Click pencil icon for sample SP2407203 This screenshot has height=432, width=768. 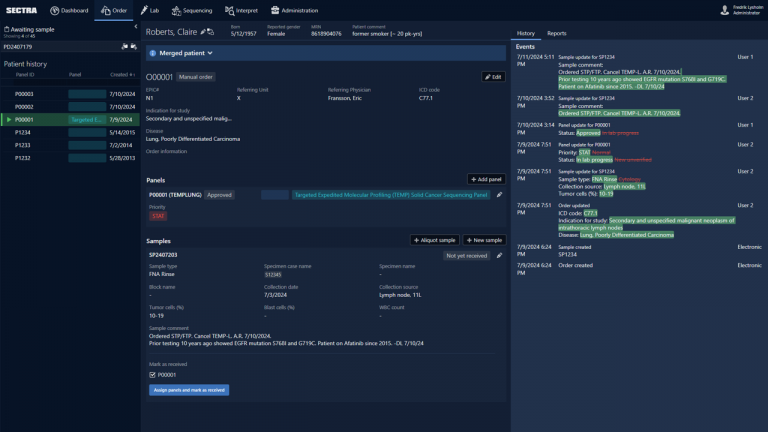pyautogui.click(x=500, y=255)
